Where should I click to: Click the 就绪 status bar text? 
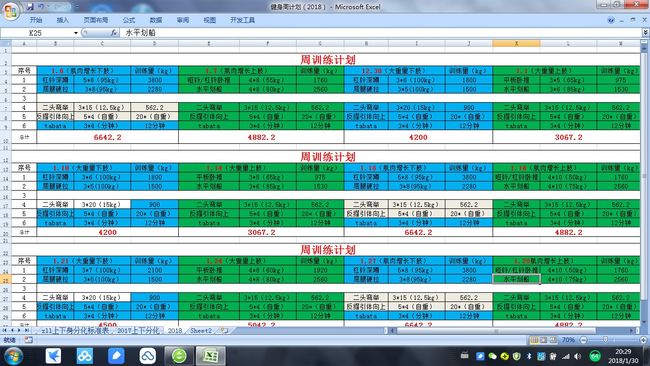[9, 340]
